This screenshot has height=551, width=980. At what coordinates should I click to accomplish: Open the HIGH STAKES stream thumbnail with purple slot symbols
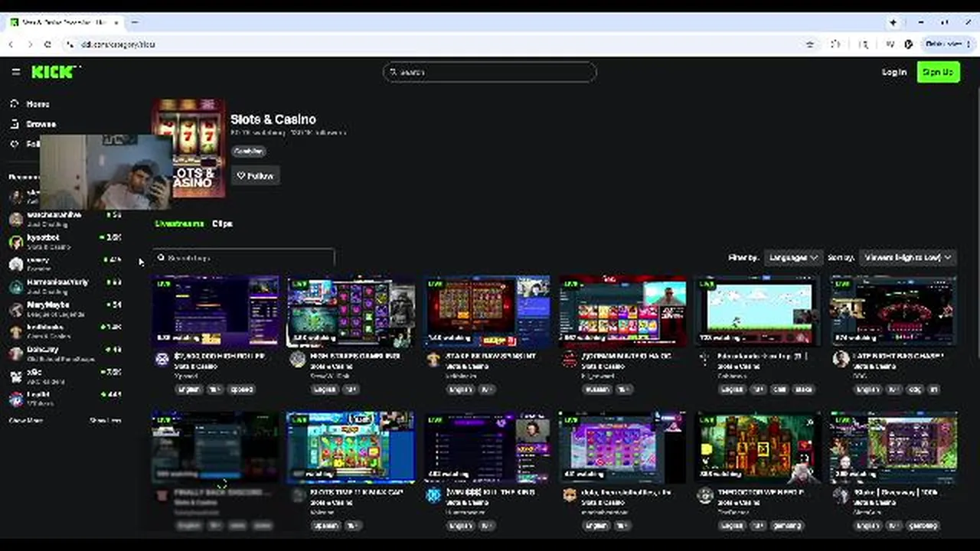(351, 311)
